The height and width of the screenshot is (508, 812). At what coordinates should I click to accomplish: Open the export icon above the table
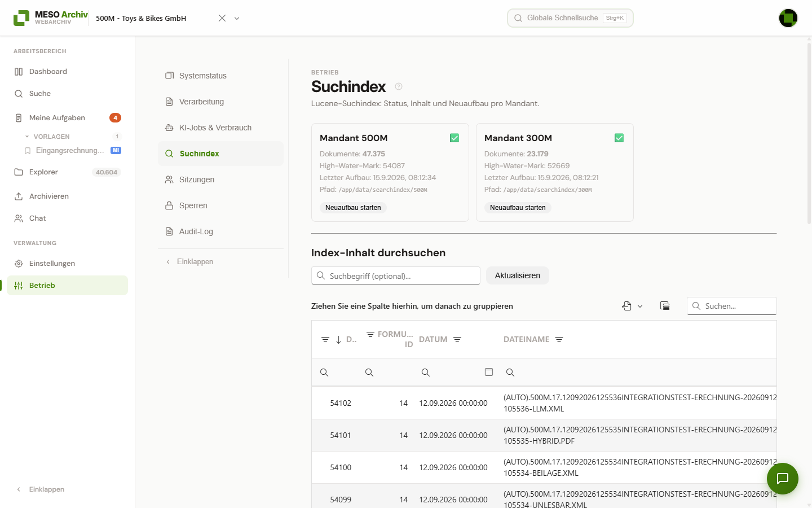point(626,306)
